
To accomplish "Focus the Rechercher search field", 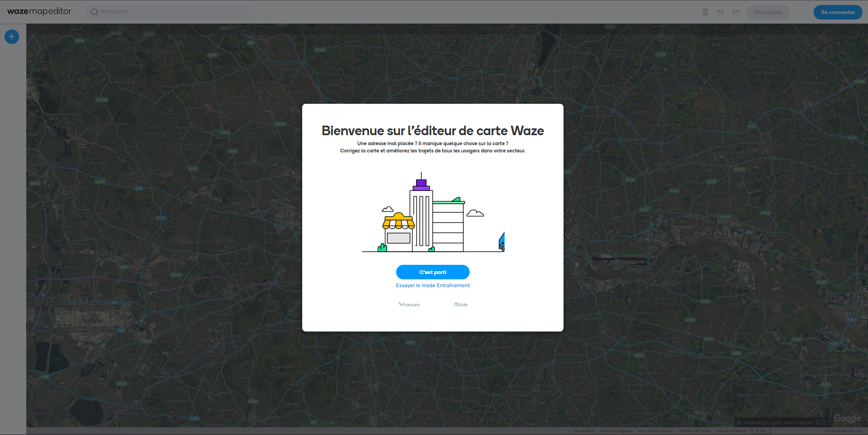I will (x=168, y=12).
